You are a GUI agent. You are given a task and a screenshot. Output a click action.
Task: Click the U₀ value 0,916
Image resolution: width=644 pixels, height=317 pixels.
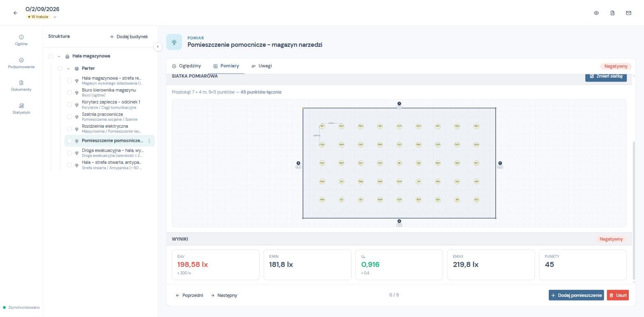tap(370, 264)
